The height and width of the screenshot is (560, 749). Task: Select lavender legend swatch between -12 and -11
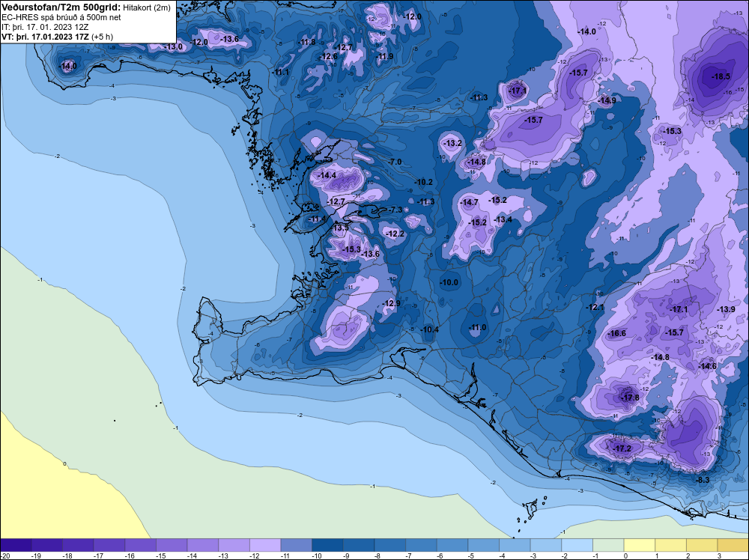tap(265, 545)
